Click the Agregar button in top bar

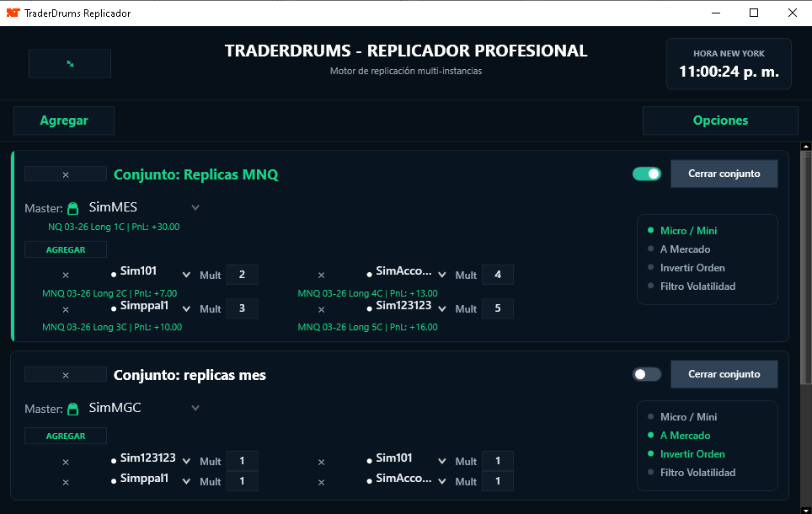tap(64, 120)
